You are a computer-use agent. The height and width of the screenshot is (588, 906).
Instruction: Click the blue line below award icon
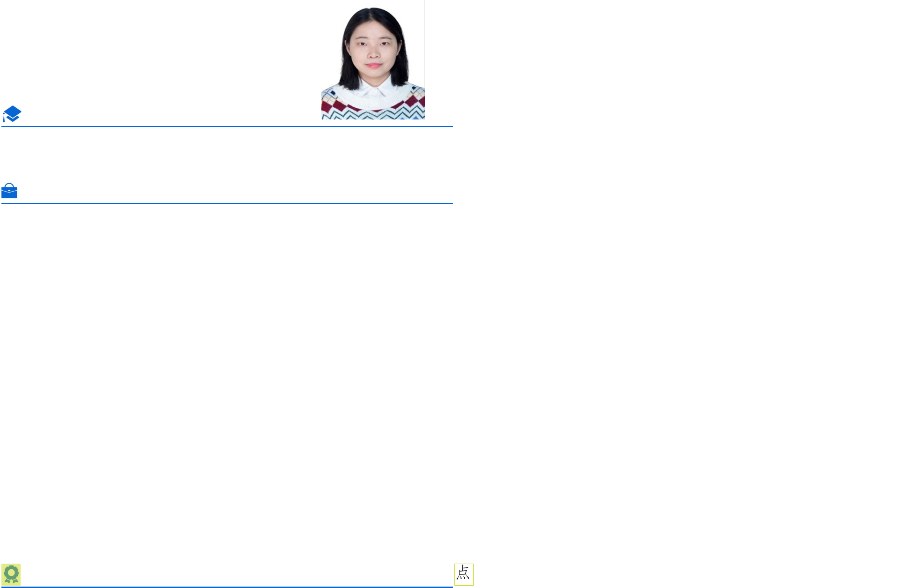click(x=227, y=587)
